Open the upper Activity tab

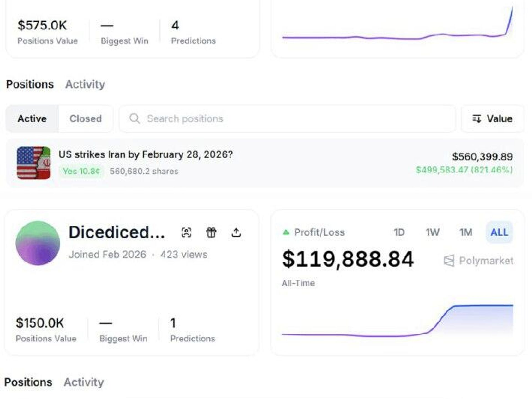(85, 84)
